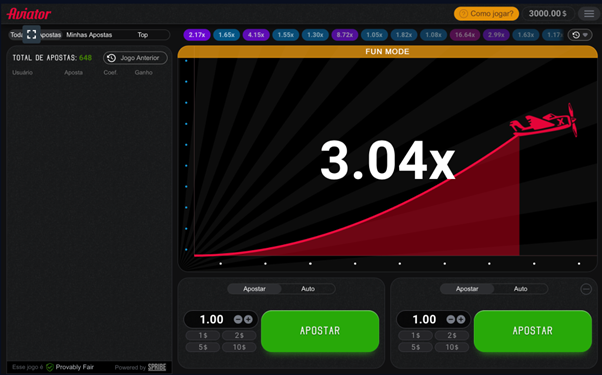The width and height of the screenshot is (602, 375).
Task: Choose 10$ quick bet in left panel
Action: tap(239, 347)
